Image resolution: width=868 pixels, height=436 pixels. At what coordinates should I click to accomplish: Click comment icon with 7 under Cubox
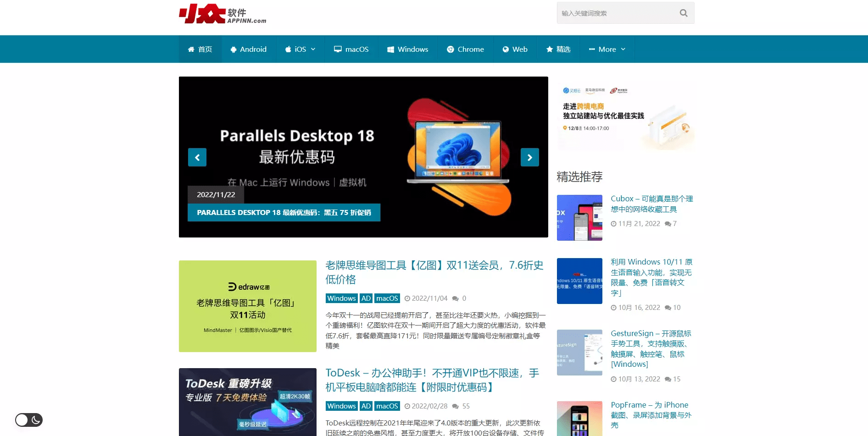click(668, 224)
